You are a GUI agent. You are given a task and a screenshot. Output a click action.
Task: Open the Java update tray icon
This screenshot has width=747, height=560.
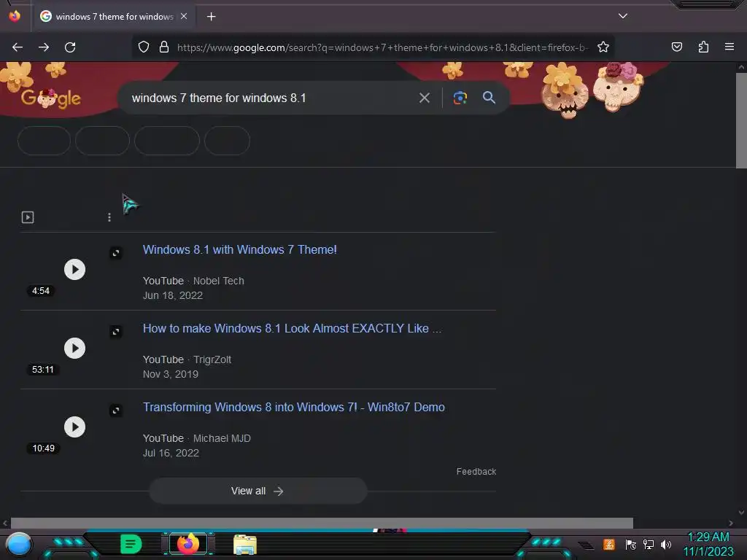tap(609, 544)
